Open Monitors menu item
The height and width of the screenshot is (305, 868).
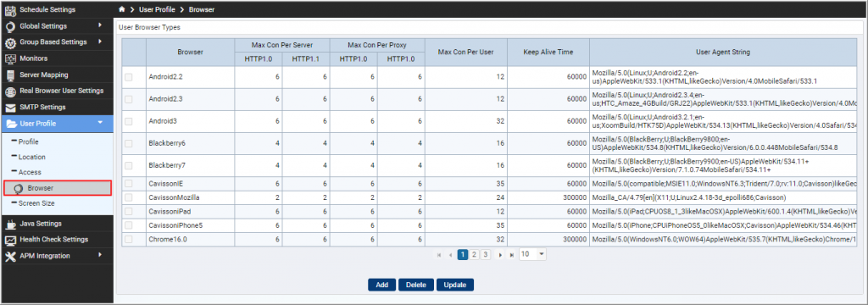coord(57,58)
